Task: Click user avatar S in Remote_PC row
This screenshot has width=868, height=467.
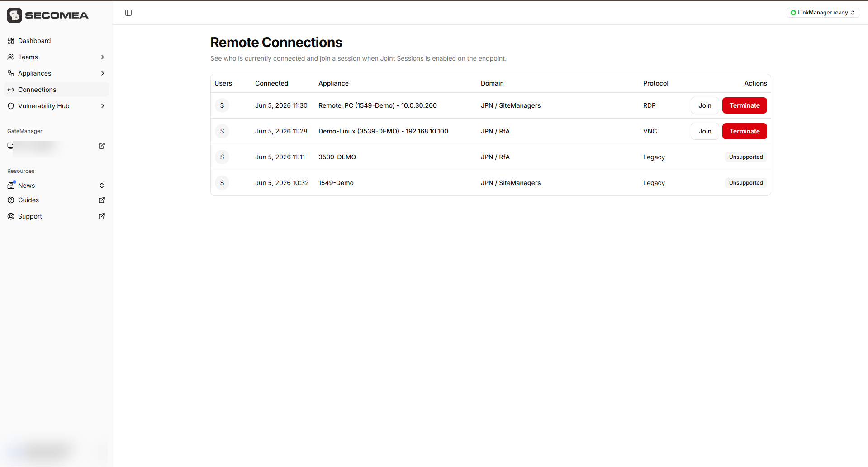Action: tap(222, 105)
